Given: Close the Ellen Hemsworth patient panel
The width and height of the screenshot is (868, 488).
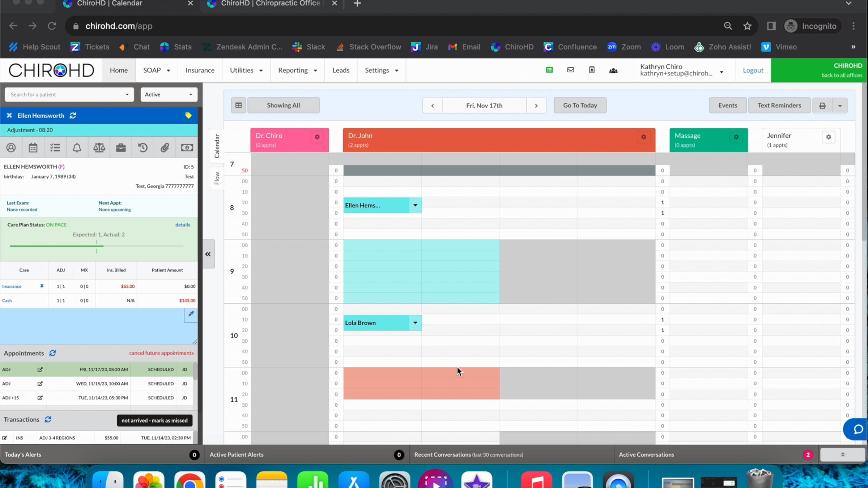Looking at the screenshot, I should coord(9,115).
